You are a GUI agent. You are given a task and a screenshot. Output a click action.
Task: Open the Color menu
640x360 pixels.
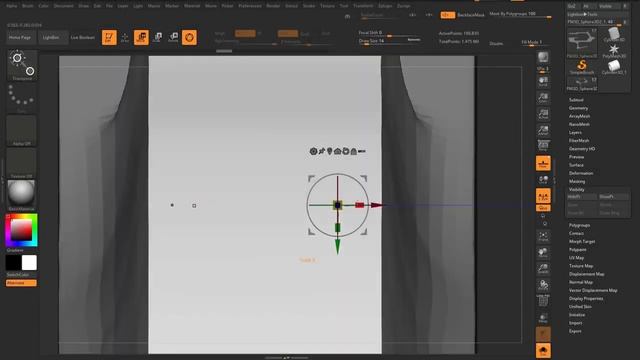click(43, 6)
